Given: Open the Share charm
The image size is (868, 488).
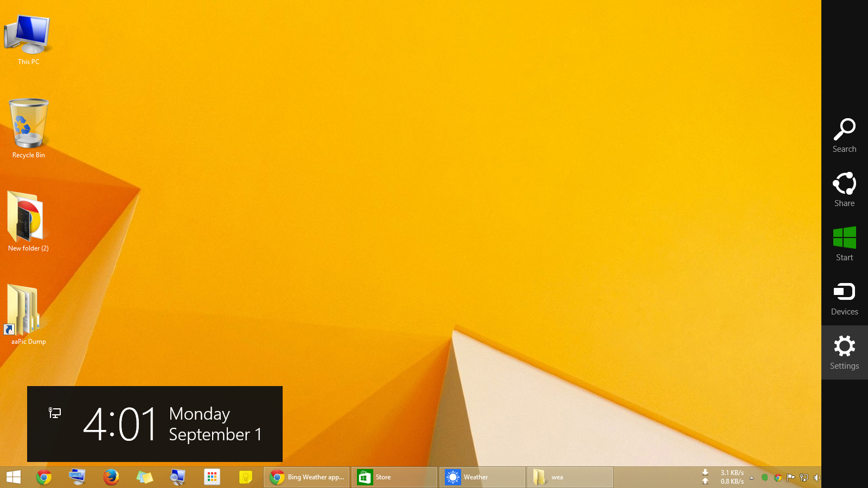Looking at the screenshot, I should pos(844,189).
